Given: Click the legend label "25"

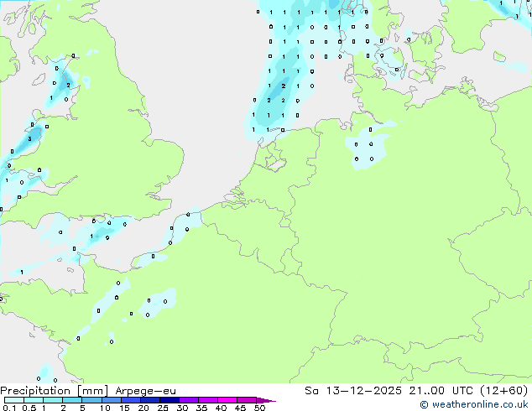Looking at the screenshot, I should (x=163, y=408).
